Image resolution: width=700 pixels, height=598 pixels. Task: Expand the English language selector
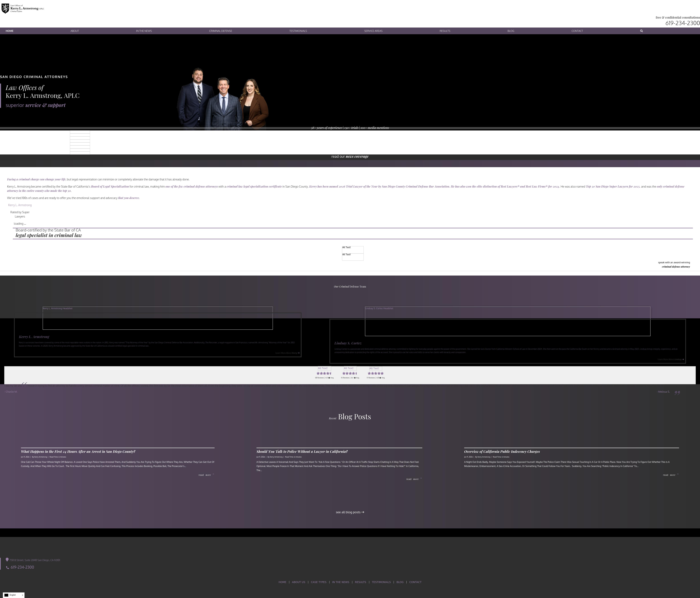14,595
